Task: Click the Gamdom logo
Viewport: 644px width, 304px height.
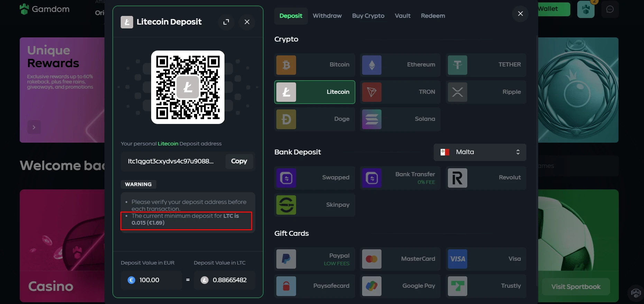Action: tap(45, 9)
